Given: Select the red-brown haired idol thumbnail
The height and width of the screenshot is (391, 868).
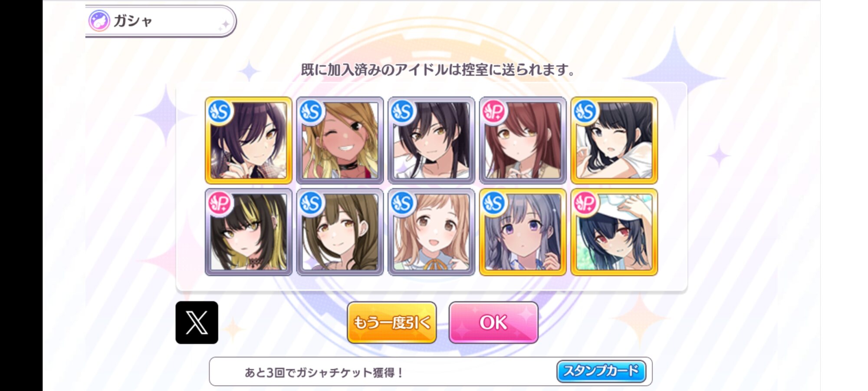Looking at the screenshot, I should [523, 140].
